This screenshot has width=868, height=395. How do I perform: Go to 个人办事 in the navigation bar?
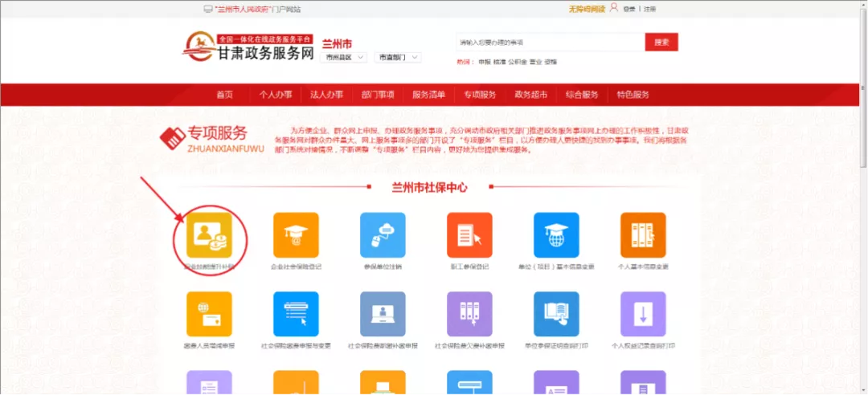276,95
